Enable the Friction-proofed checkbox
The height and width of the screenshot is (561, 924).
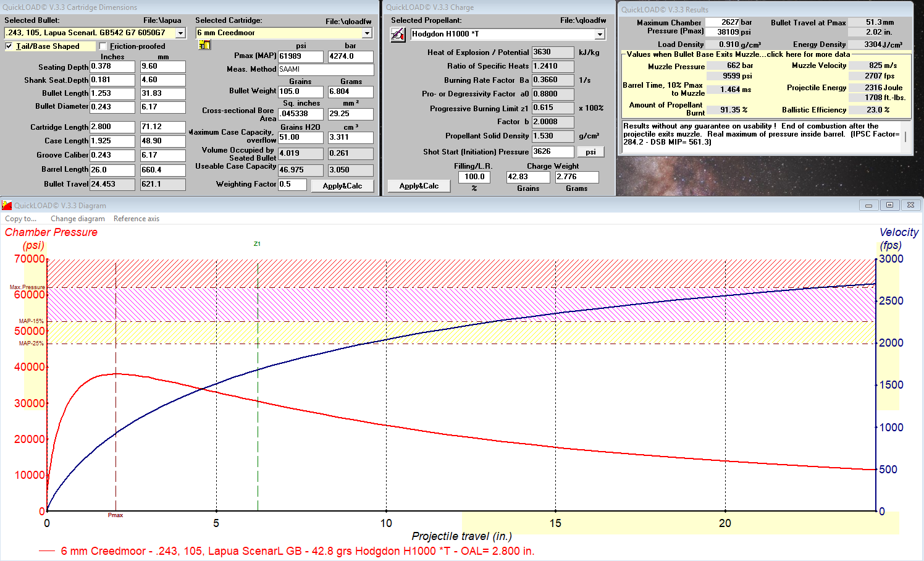coord(103,46)
